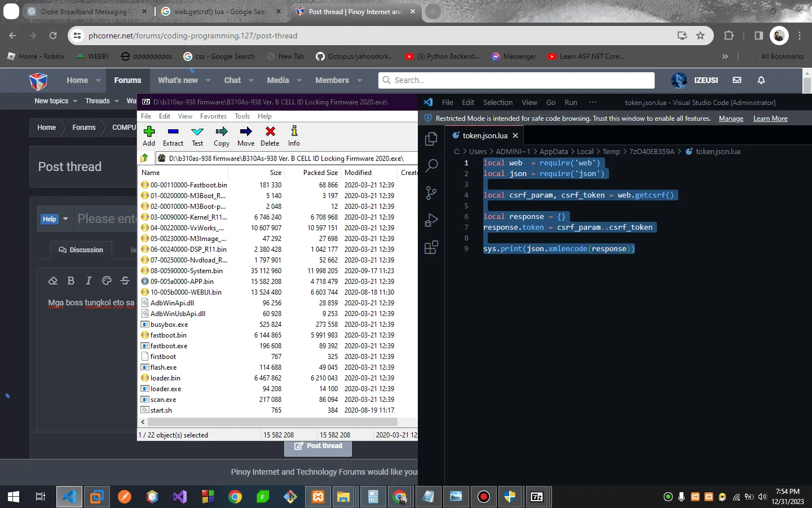Open the IZEUSI account menu
This screenshot has height=508, width=812.
click(695, 80)
